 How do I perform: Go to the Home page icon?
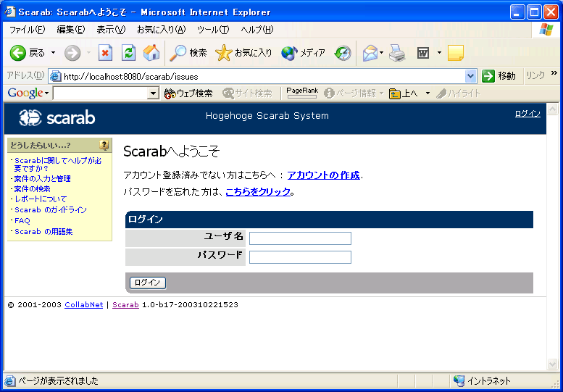(x=151, y=53)
